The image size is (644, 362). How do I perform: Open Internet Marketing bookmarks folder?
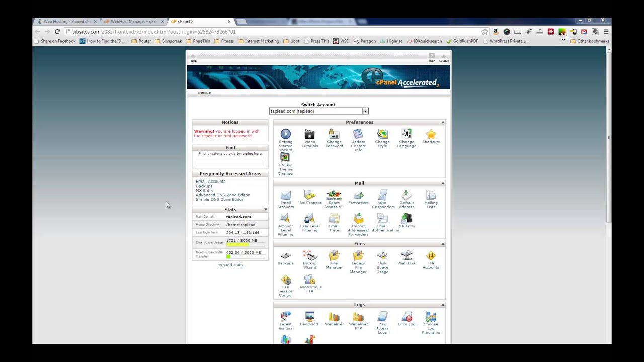[258, 41]
